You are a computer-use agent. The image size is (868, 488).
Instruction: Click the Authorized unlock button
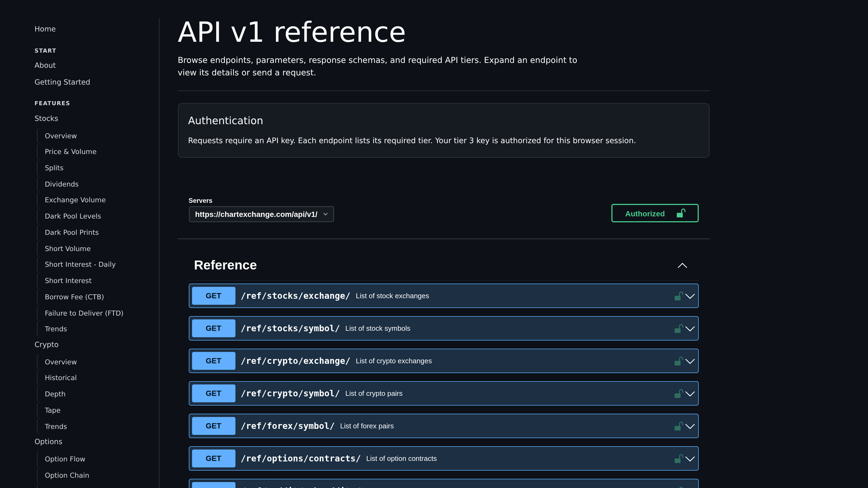pyautogui.click(x=655, y=213)
